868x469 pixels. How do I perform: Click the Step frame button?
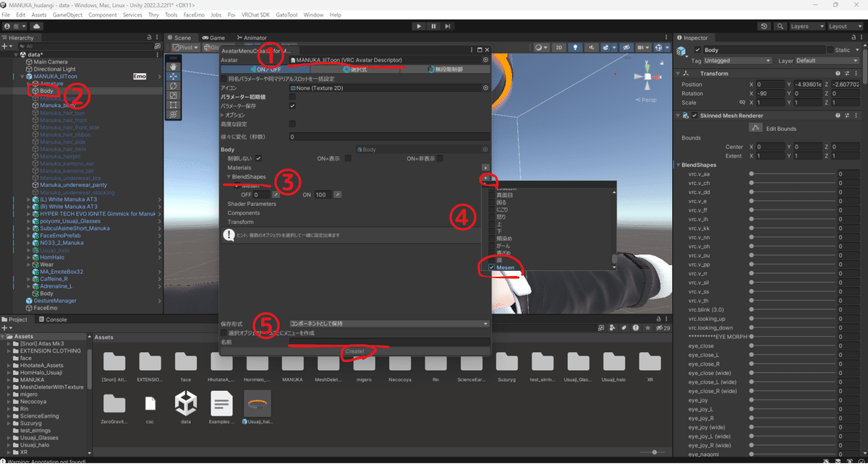pos(448,26)
